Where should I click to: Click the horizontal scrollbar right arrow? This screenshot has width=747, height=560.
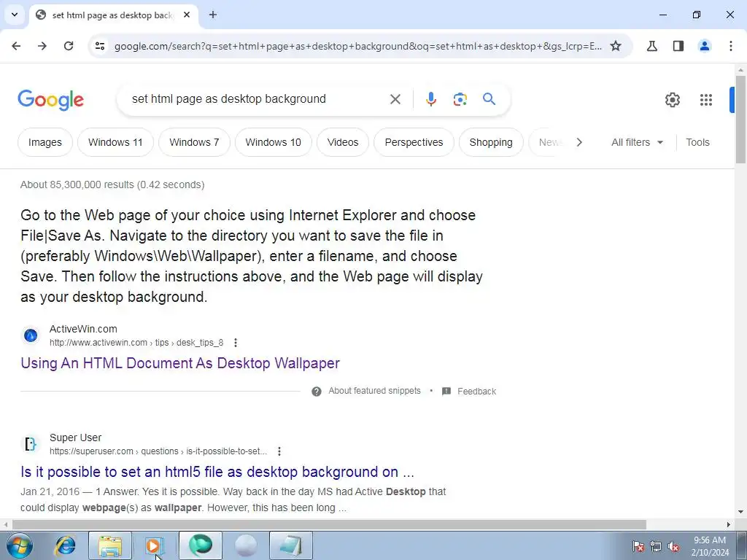click(729, 524)
